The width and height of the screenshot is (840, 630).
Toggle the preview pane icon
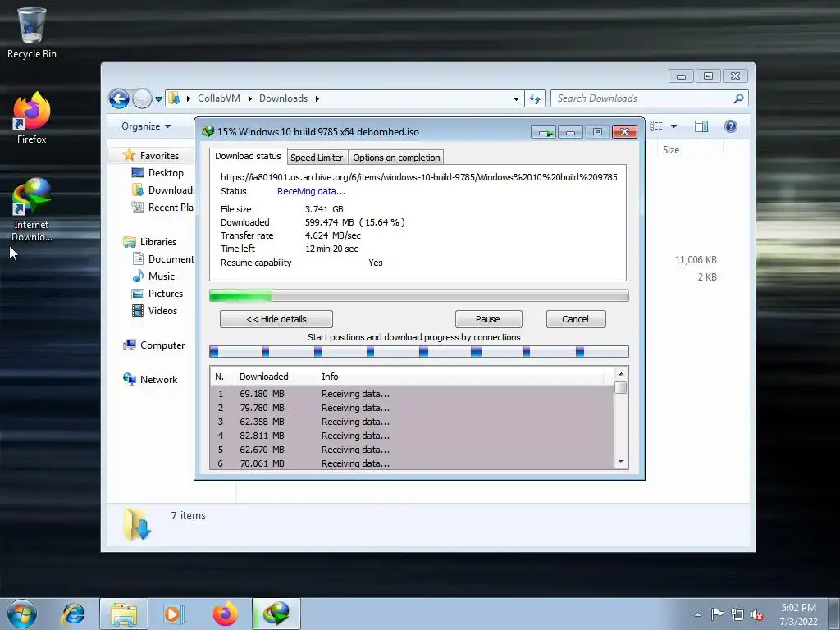tap(701, 126)
